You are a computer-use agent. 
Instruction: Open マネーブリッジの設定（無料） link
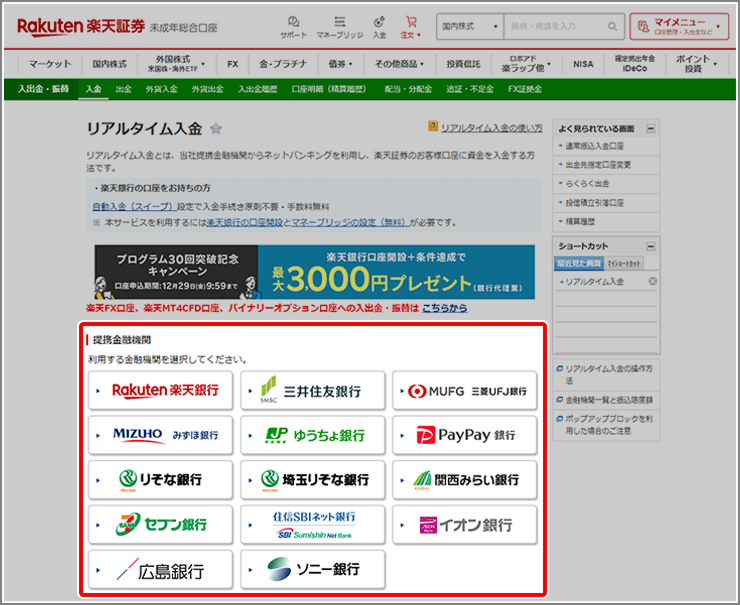click(x=350, y=222)
